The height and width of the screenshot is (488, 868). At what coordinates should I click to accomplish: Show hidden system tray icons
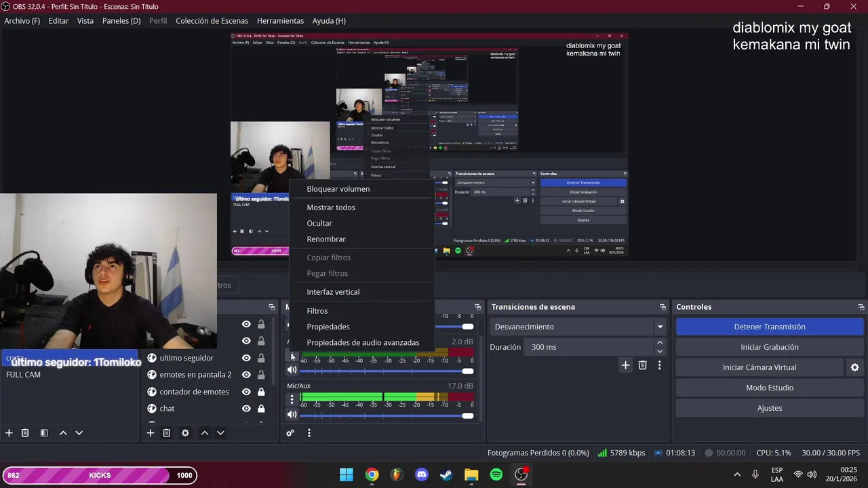pyautogui.click(x=737, y=475)
